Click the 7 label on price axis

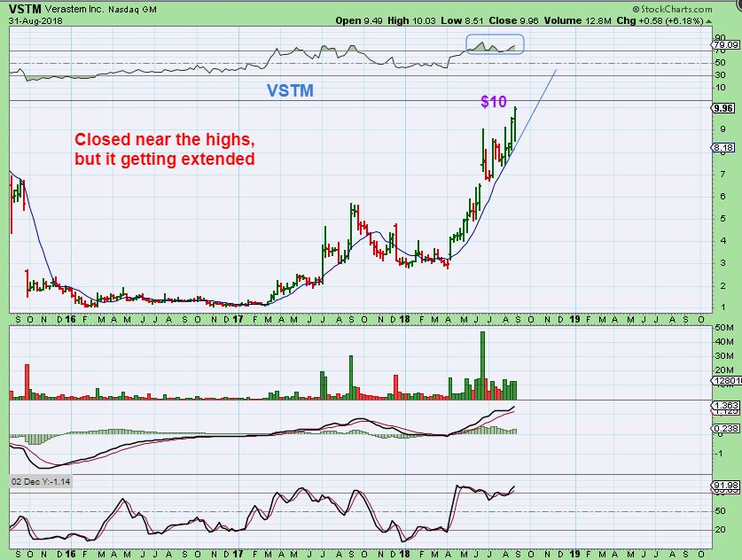722,174
